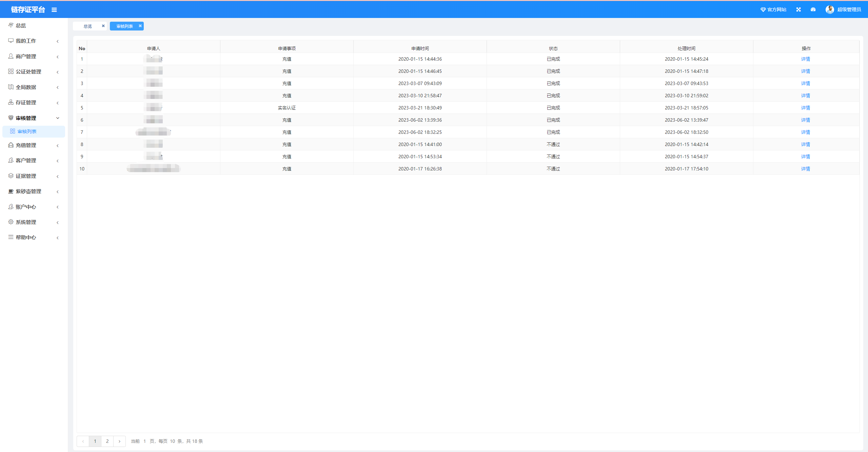Click the 2023-06-02 18:32:50 cell

click(x=687, y=132)
